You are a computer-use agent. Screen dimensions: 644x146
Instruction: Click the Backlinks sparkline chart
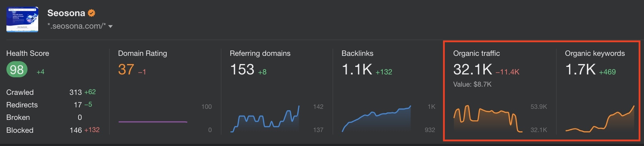(377, 119)
